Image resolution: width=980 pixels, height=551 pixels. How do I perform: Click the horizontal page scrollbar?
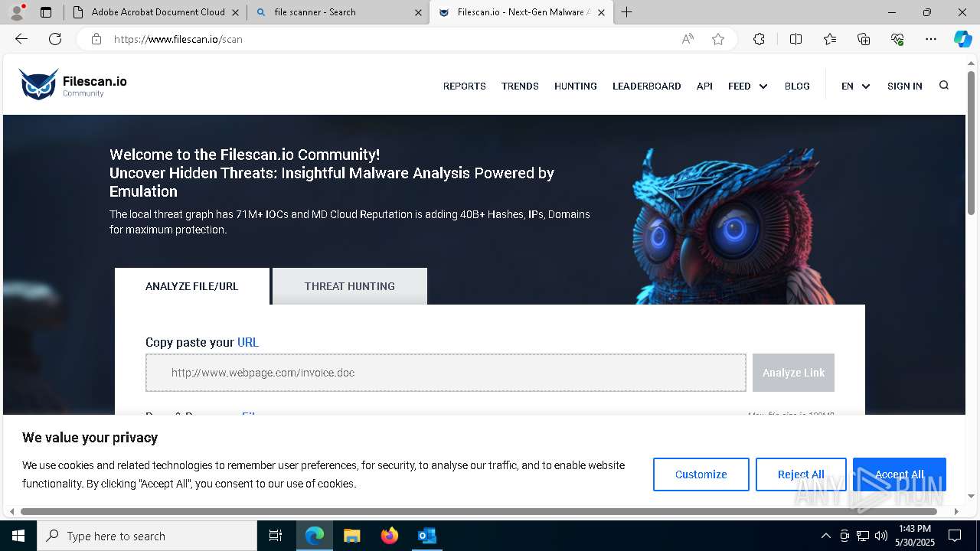(x=479, y=511)
